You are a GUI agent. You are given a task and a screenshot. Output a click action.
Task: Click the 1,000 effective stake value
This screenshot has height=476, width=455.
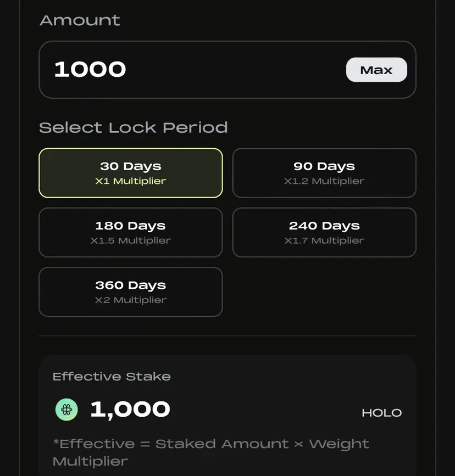coord(130,410)
